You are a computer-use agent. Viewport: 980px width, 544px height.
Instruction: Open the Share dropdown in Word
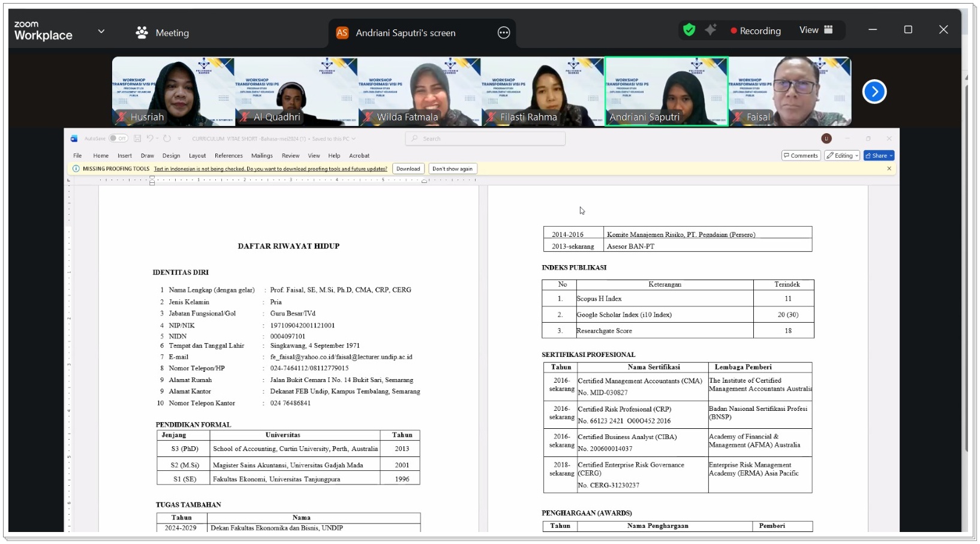tap(879, 155)
